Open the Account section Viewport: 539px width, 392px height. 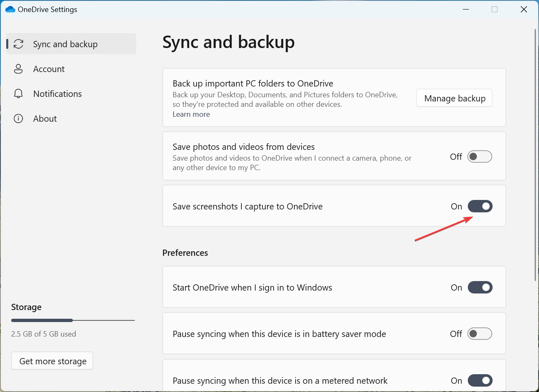[x=71, y=69]
